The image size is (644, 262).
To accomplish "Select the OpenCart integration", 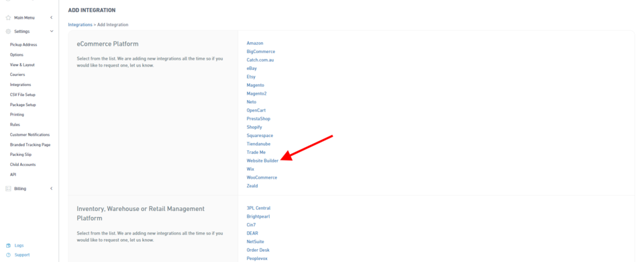I will click(256, 110).
